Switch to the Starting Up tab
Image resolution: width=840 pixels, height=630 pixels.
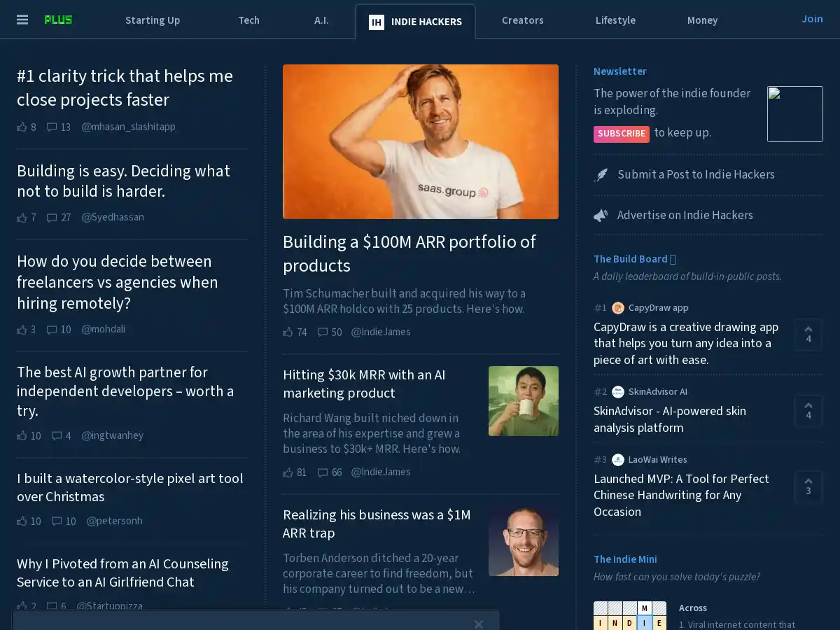(153, 20)
